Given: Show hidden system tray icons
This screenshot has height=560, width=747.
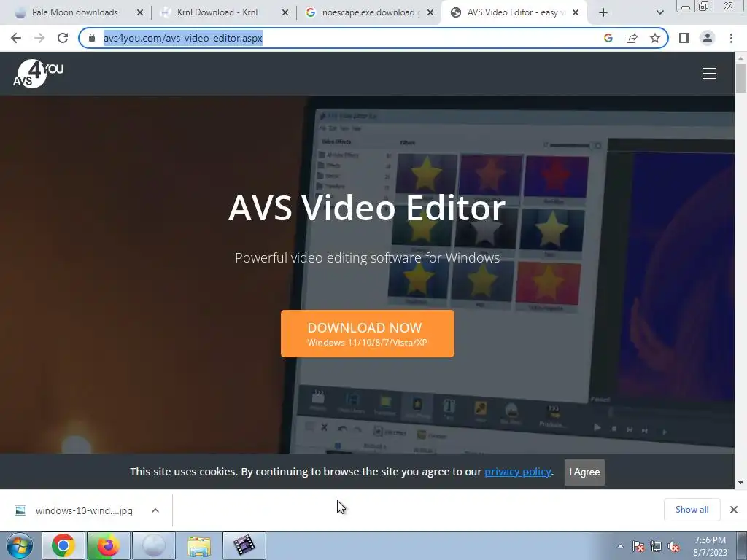Looking at the screenshot, I should click(x=620, y=546).
